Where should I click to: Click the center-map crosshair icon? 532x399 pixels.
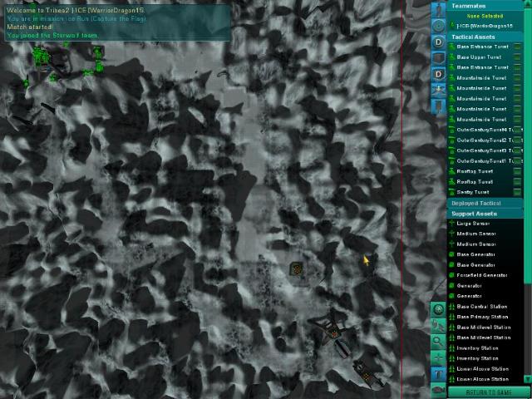438,358
